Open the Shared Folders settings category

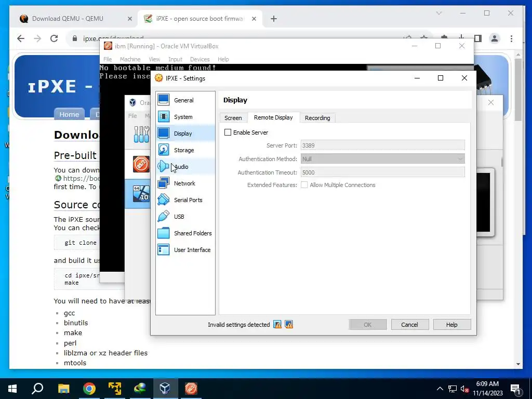(185, 233)
